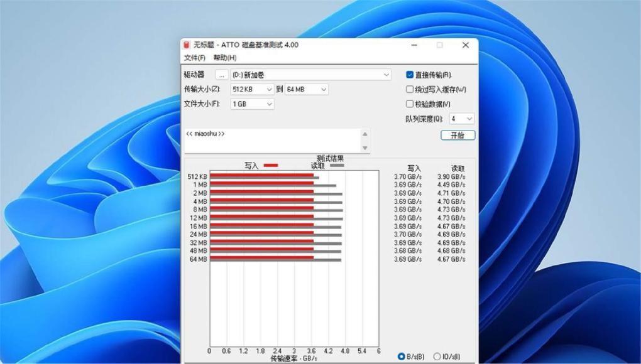Click the 4.49 GB/s read value
641x364 pixels.
pyautogui.click(x=451, y=185)
